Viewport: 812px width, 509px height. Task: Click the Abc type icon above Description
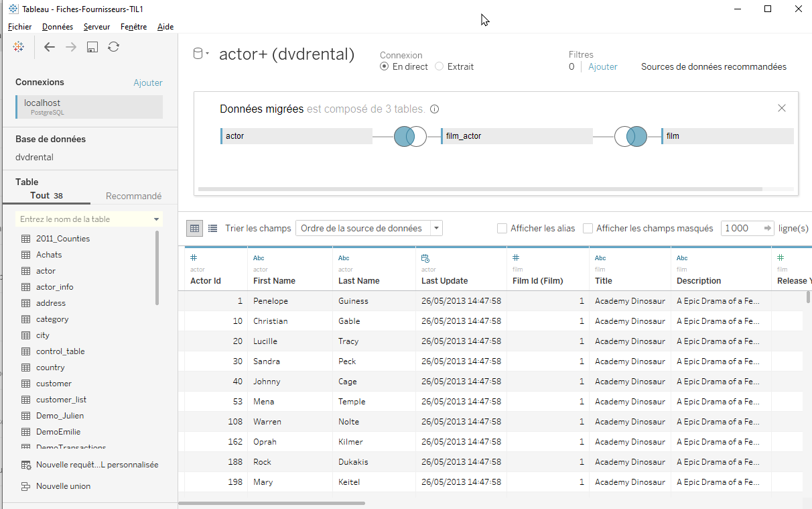682,258
